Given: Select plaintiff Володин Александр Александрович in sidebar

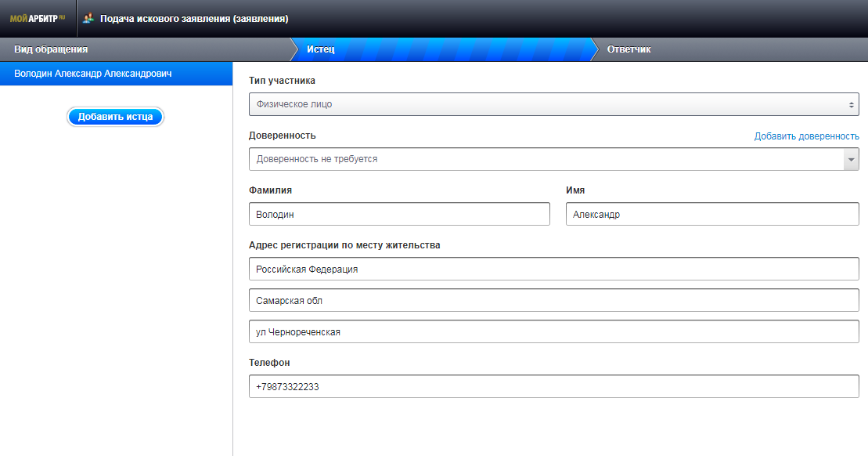Looking at the screenshot, I should (93, 74).
